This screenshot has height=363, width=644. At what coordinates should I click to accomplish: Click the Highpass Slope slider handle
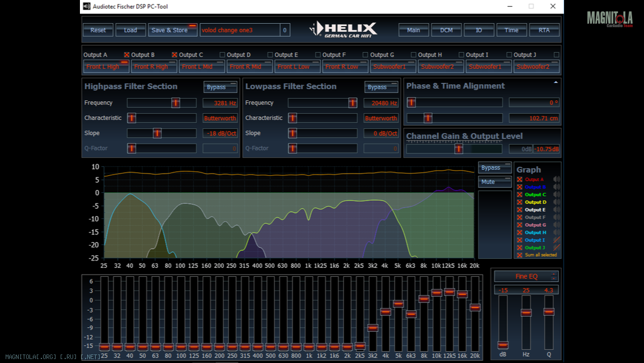[157, 133]
